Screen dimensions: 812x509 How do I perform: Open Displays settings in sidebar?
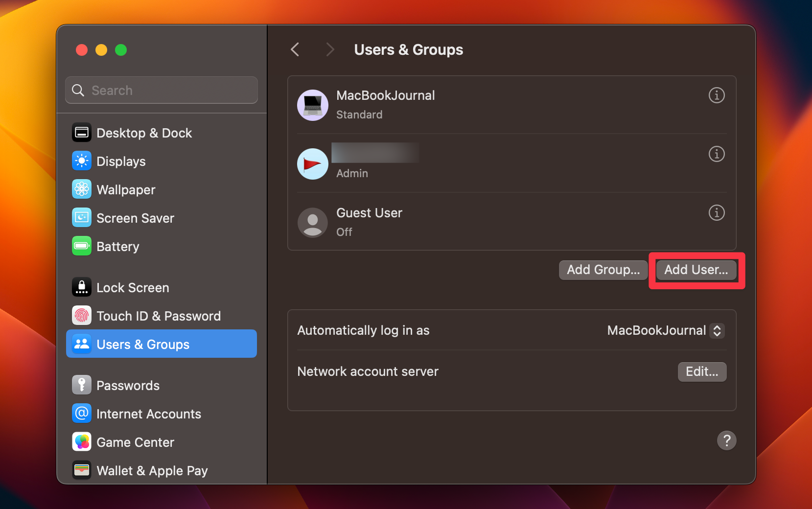coord(120,161)
